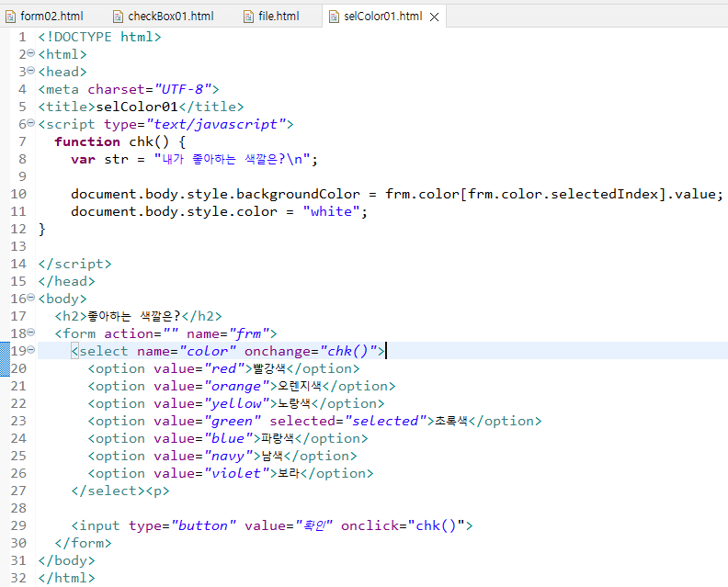Click the form02.html file icon
Image resolution: width=728 pixels, height=587 pixels.
(10, 17)
